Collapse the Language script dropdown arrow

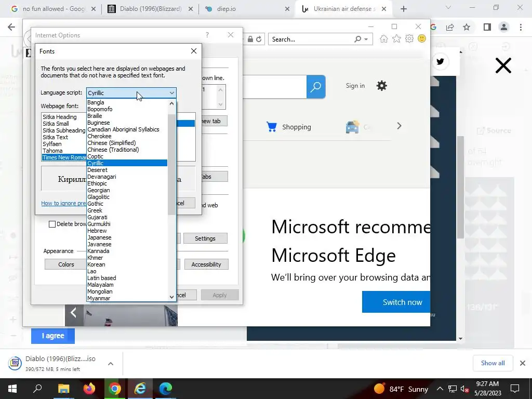(x=172, y=92)
